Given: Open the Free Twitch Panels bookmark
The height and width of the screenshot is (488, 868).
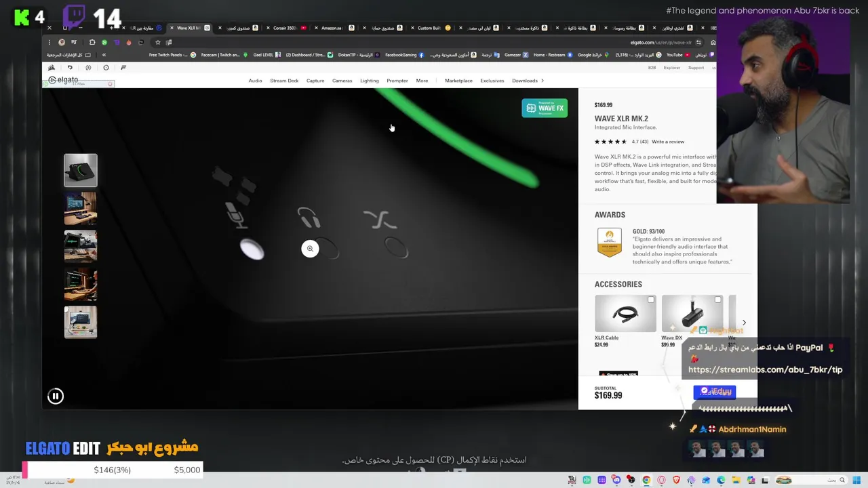Looking at the screenshot, I should pos(172,55).
